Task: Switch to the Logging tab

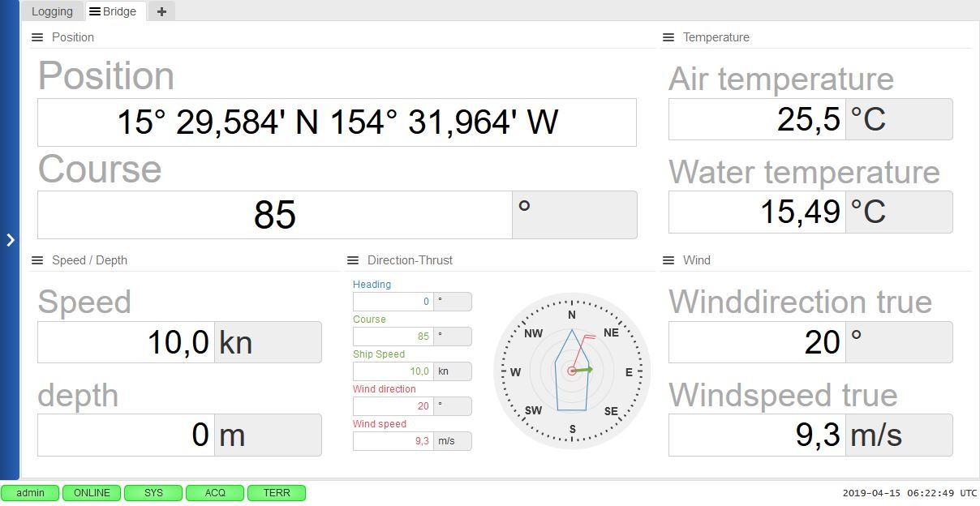Action: point(52,11)
